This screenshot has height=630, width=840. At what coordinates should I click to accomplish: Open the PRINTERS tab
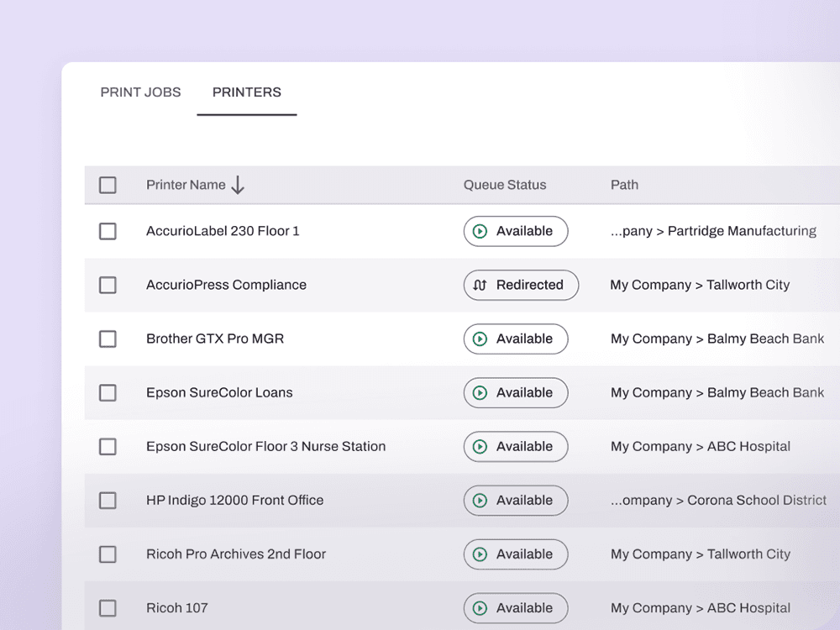(x=246, y=92)
